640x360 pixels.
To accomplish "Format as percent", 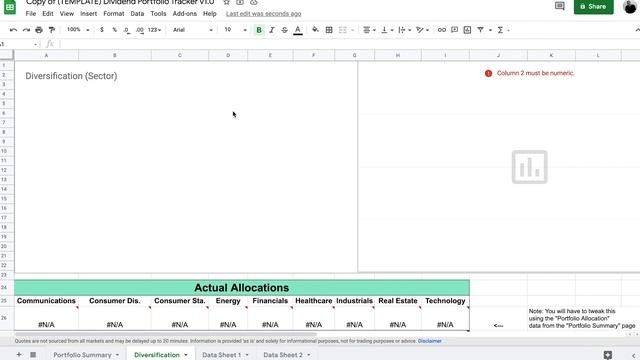I will (114, 30).
